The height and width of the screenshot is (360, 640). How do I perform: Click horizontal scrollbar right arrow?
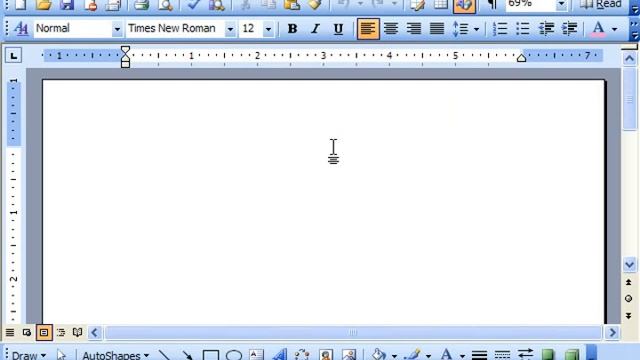point(612,333)
